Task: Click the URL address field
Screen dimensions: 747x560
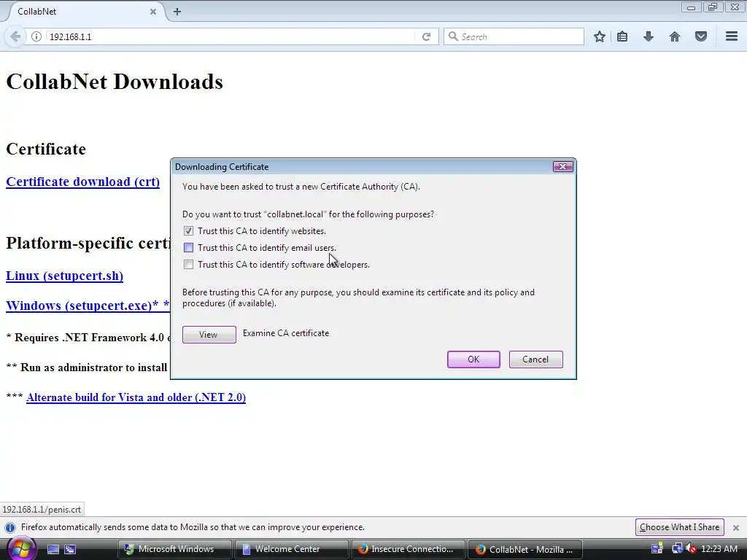Action: [231, 36]
